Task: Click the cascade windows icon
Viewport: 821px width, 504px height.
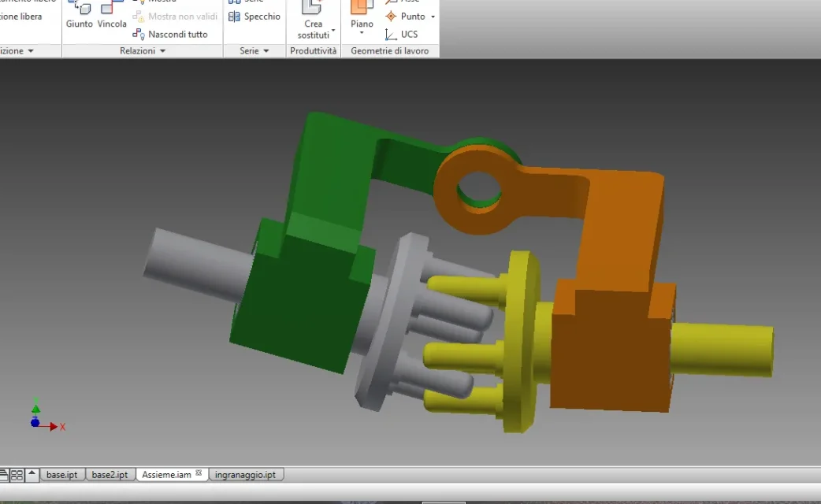Action: coord(4,475)
